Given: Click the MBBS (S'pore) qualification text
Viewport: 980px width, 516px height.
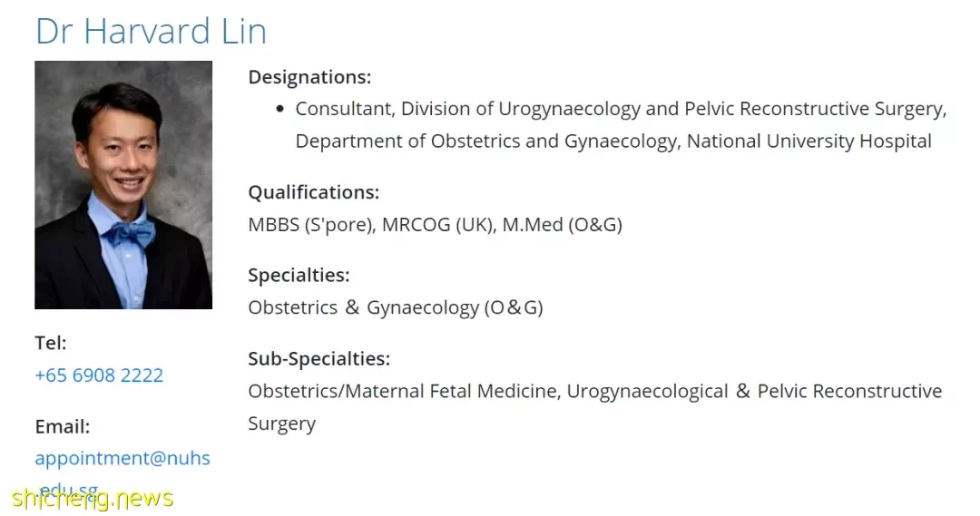Looking at the screenshot, I should (x=311, y=224).
